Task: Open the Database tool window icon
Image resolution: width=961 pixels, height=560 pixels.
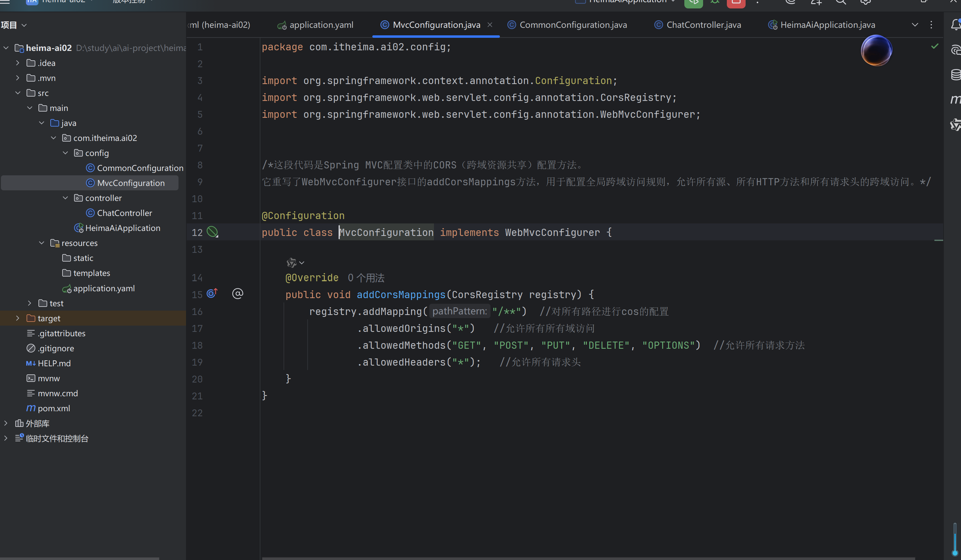Action: pos(955,74)
